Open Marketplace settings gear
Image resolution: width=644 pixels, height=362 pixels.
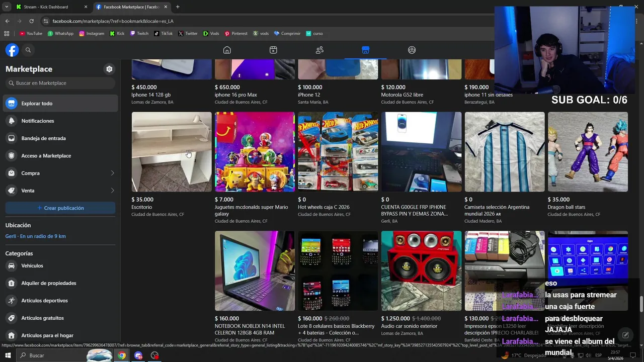(x=109, y=69)
